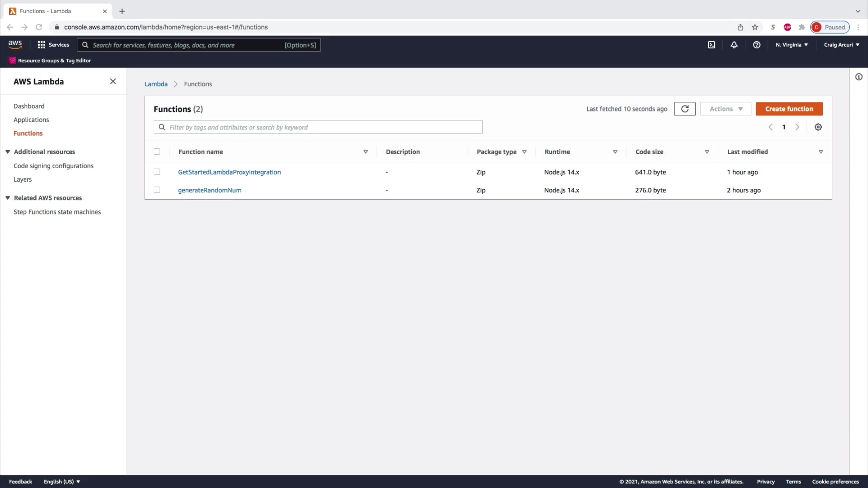The image size is (868, 488).
Task: Check the GetStartedLambdaProxyIntegration row checkbox
Action: coord(157,172)
